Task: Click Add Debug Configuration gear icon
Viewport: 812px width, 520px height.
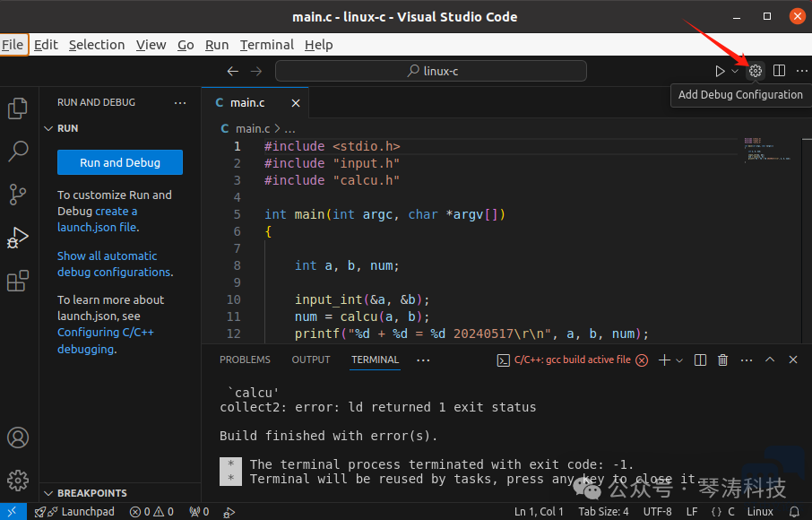Action: (756, 71)
